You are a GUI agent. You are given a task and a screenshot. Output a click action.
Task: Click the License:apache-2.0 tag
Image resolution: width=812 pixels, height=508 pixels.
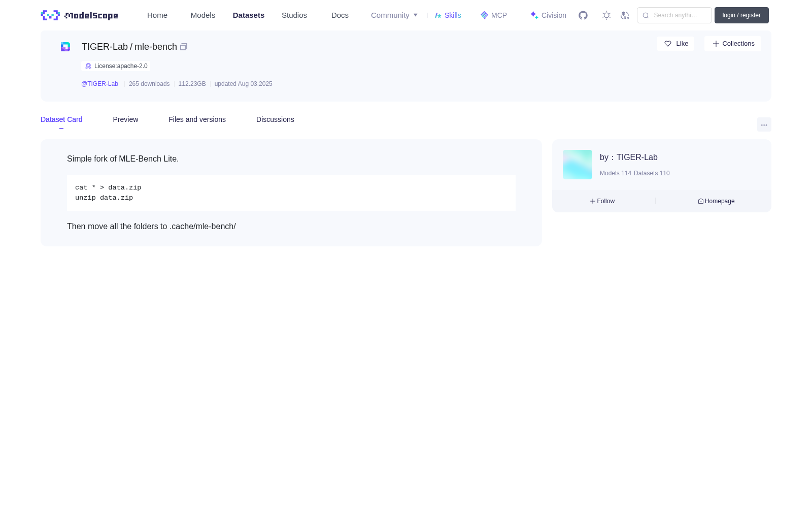(116, 66)
